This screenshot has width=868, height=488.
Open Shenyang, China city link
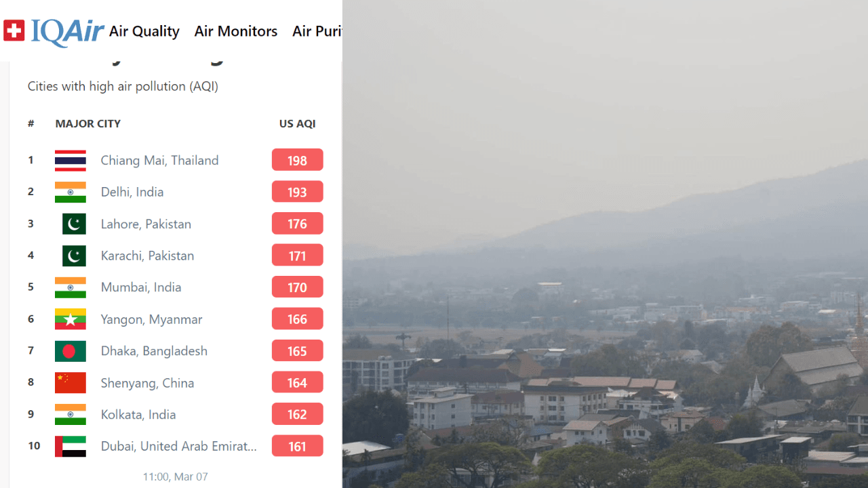click(147, 383)
